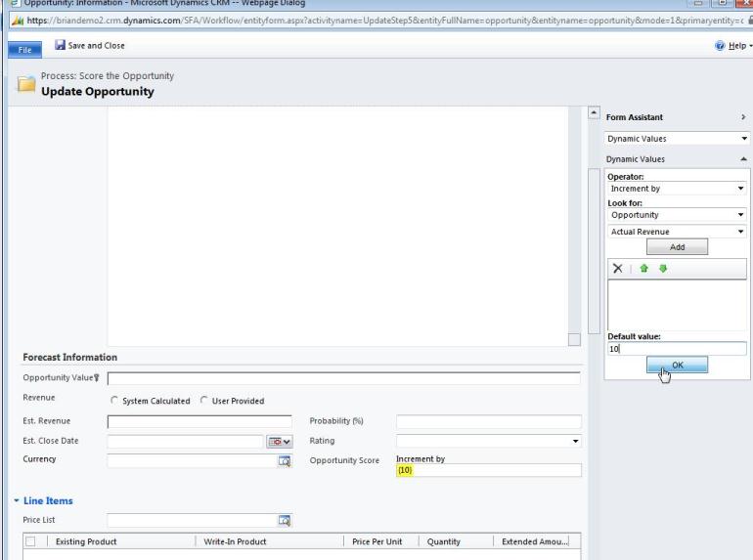
Task: Click the Opportunity Score field with {10}
Action: point(489,470)
